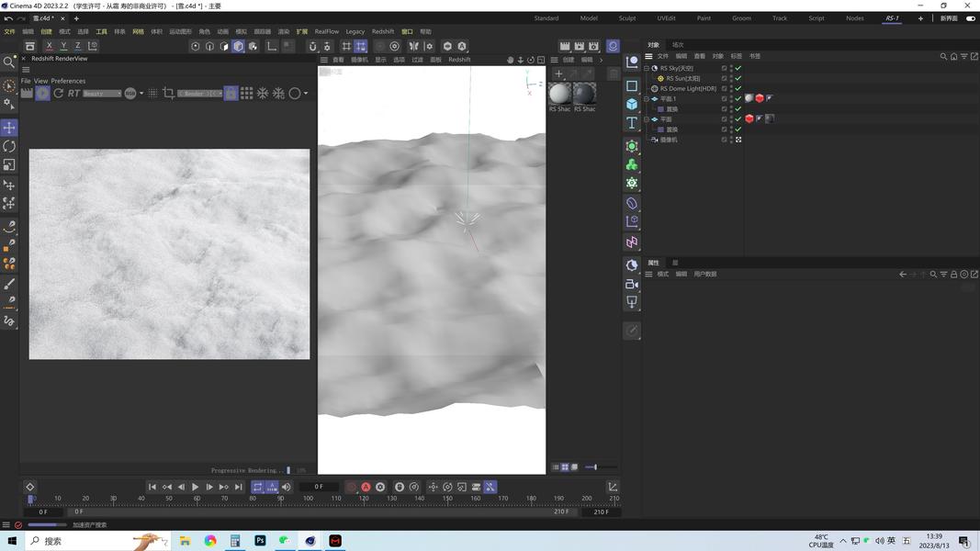Enable autokeying red A button
Image resolution: width=980 pixels, height=551 pixels.
tap(366, 487)
